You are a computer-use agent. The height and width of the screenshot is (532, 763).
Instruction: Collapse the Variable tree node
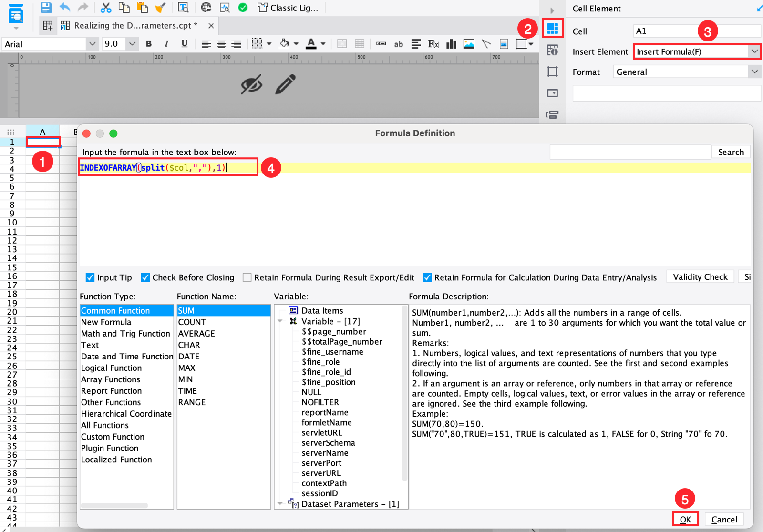click(280, 321)
